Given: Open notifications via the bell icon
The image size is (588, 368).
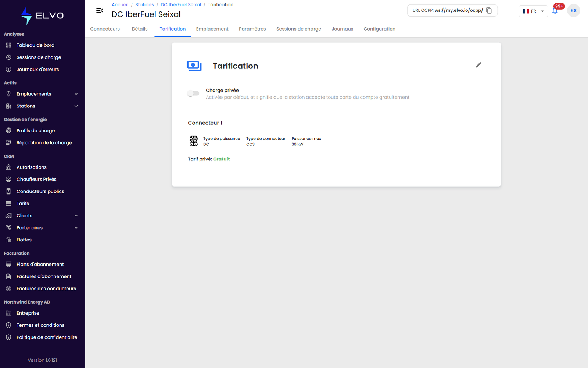Looking at the screenshot, I should point(555,11).
